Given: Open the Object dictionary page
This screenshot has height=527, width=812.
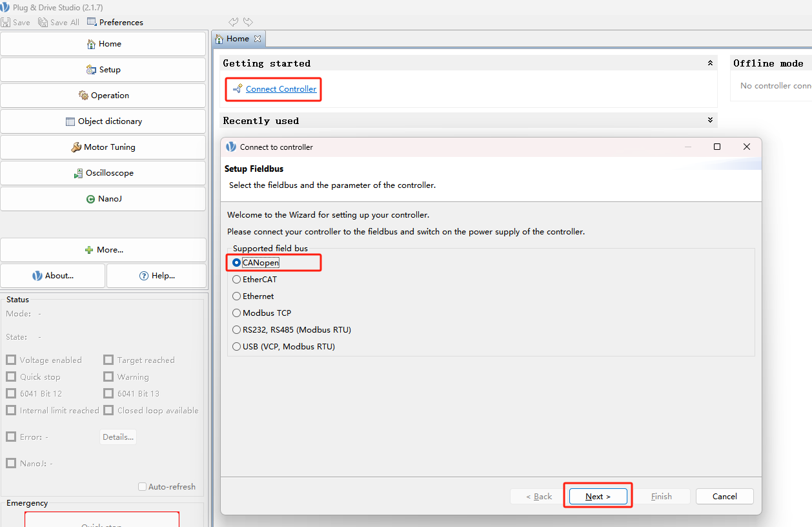Looking at the screenshot, I should pyautogui.click(x=103, y=121).
